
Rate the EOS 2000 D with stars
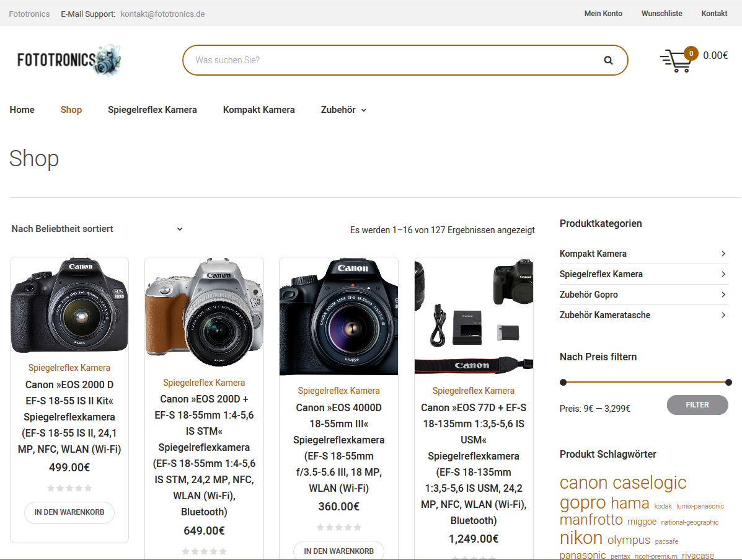[x=69, y=488]
